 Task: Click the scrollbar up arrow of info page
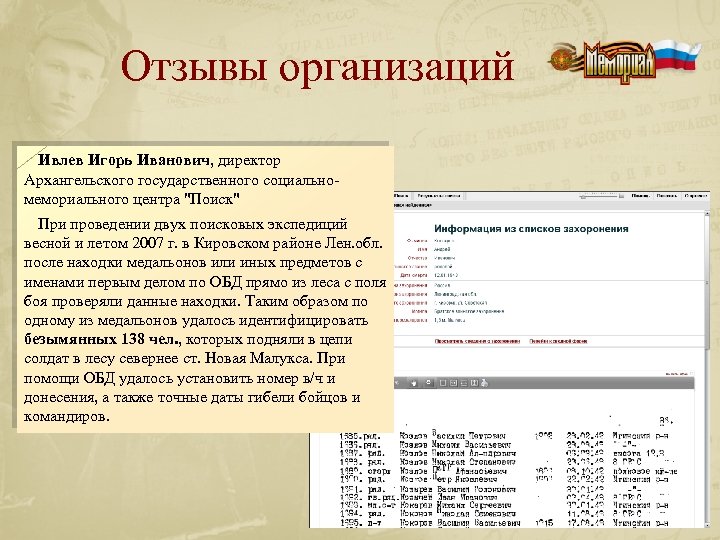point(708,214)
